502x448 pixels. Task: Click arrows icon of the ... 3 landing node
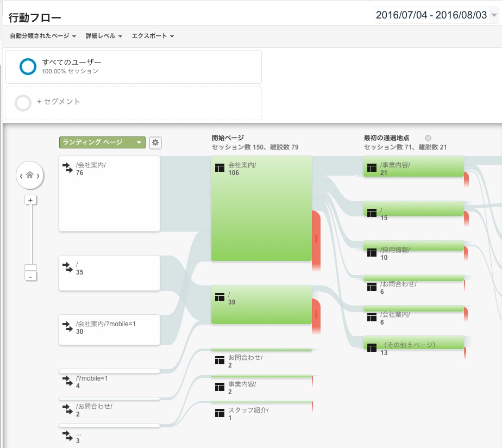tap(67, 436)
